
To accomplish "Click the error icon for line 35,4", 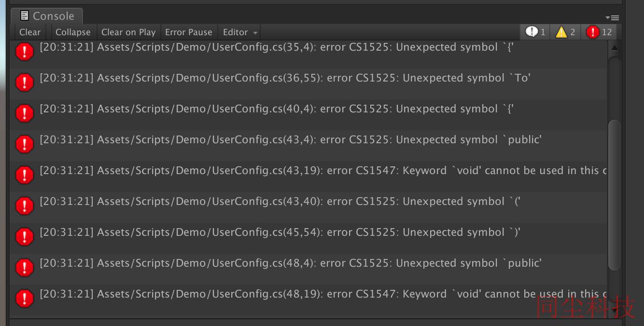I will tap(25, 52).
